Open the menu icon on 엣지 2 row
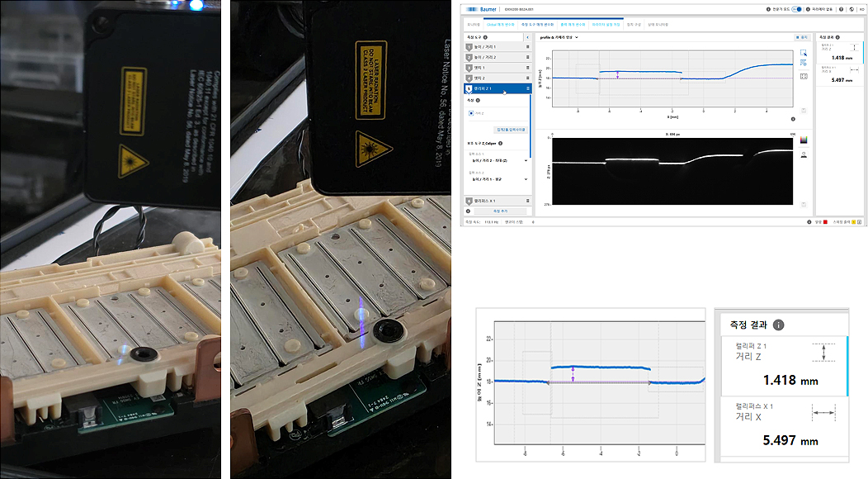Image resolution: width=868 pixels, height=479 pixels. 527,78
